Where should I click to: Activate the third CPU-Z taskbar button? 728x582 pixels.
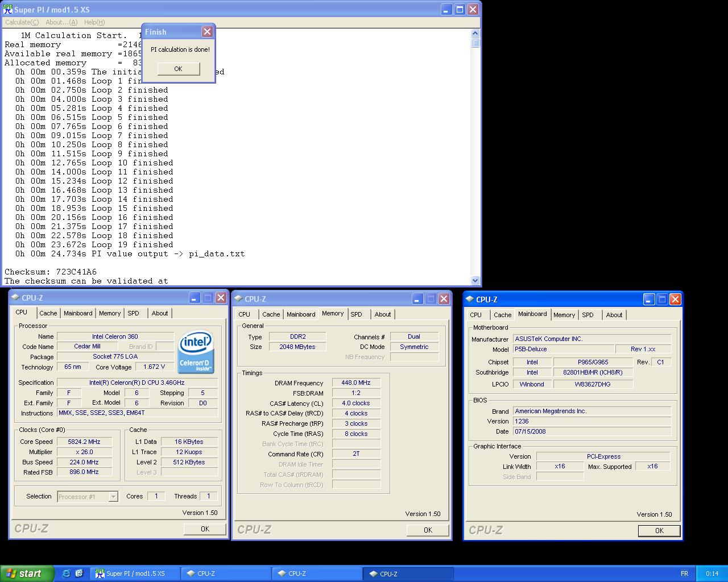pos(408,573)
